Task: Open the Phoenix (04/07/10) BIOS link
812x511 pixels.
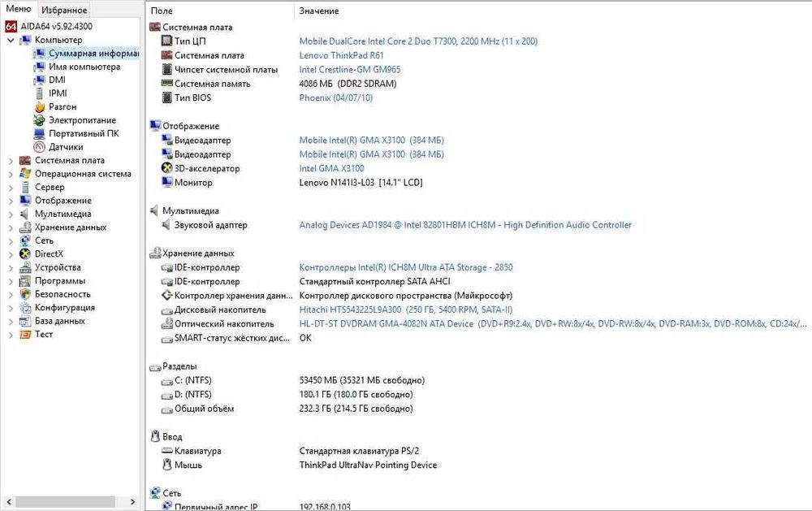Action: click(x=336, y=98)
